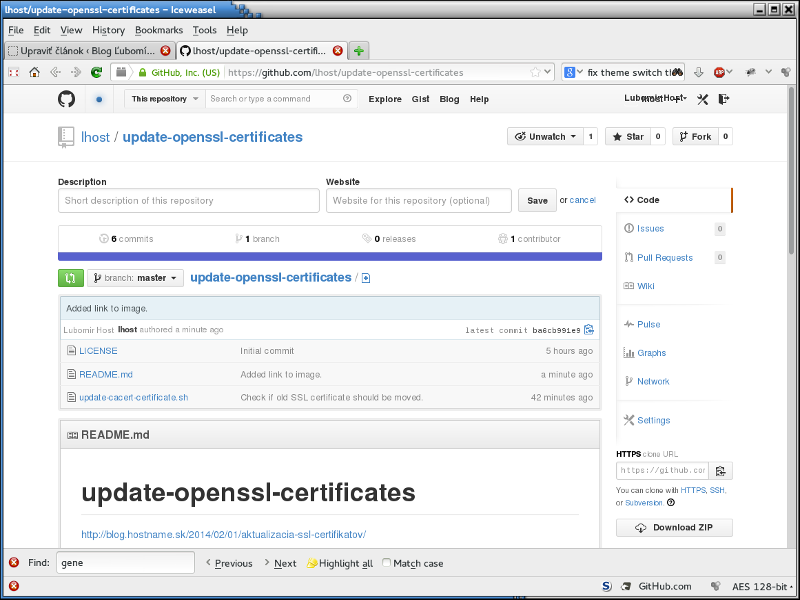The width and height of the screenshot is (800, 600).
Task: Toggle the Match case checkbox
Action: click(x=386, y=562)
